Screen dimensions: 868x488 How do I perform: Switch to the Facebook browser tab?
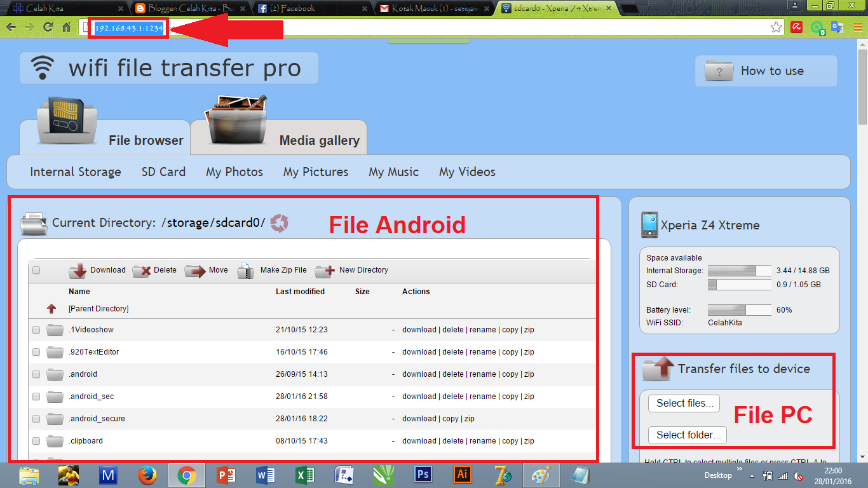point(312,8)
